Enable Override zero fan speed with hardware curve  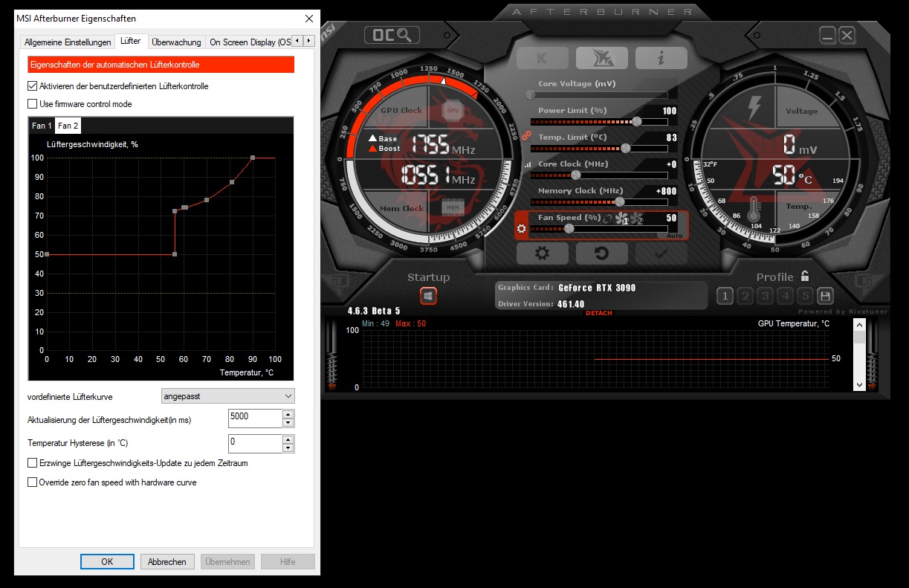tap(32, 482)
